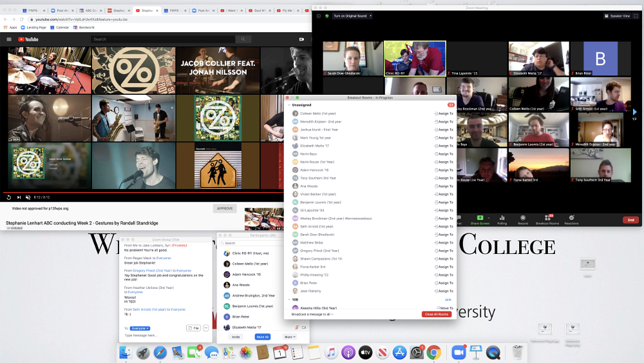Go to next page of video gallery
This screenshot has width=644, height=363.
click(634, 112)
